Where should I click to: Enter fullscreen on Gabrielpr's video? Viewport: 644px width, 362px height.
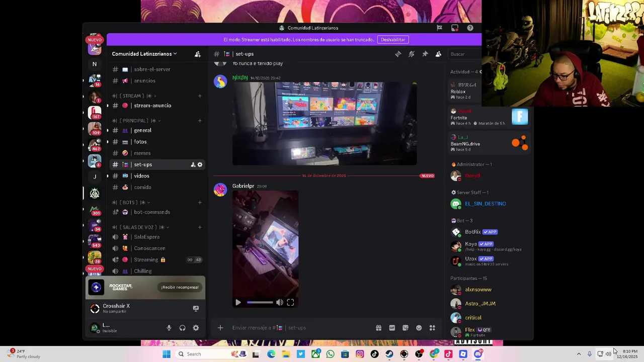click(x=290, y=302)
